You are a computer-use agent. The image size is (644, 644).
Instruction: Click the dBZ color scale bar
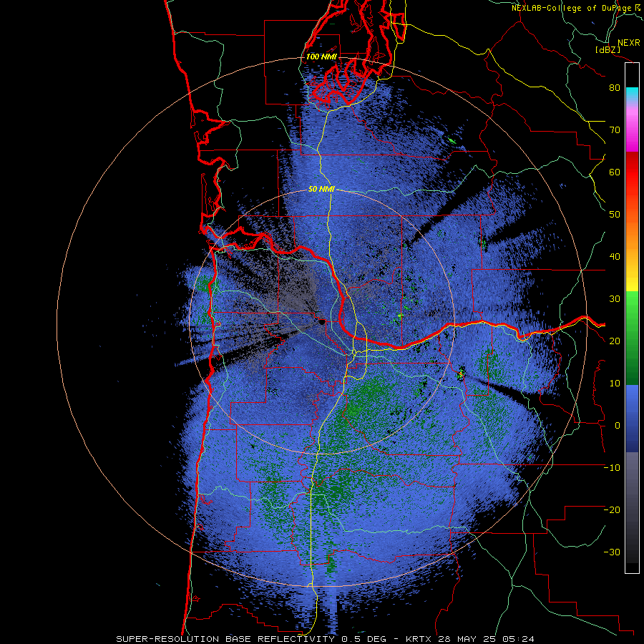click(x=632, y=318)
